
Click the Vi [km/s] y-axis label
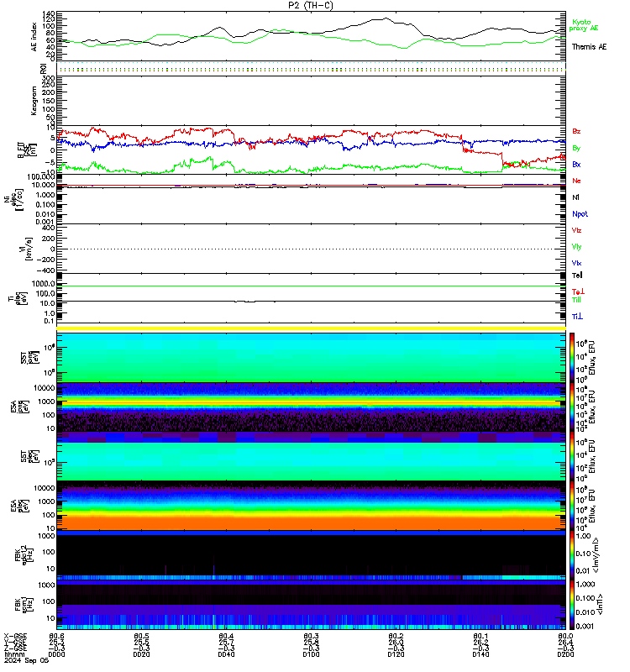click(25, 249)
